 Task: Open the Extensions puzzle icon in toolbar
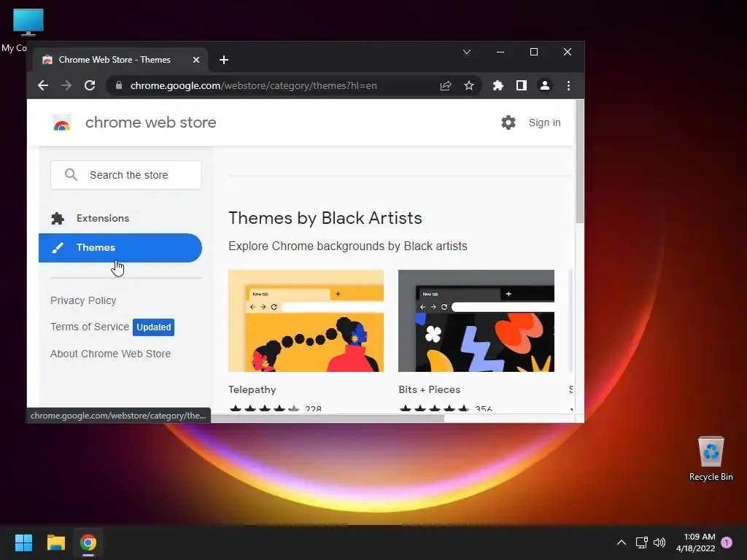[x=498, y=86]
